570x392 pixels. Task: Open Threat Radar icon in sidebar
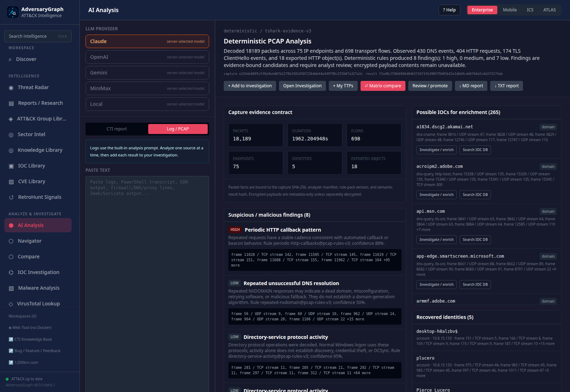[11, 88]
